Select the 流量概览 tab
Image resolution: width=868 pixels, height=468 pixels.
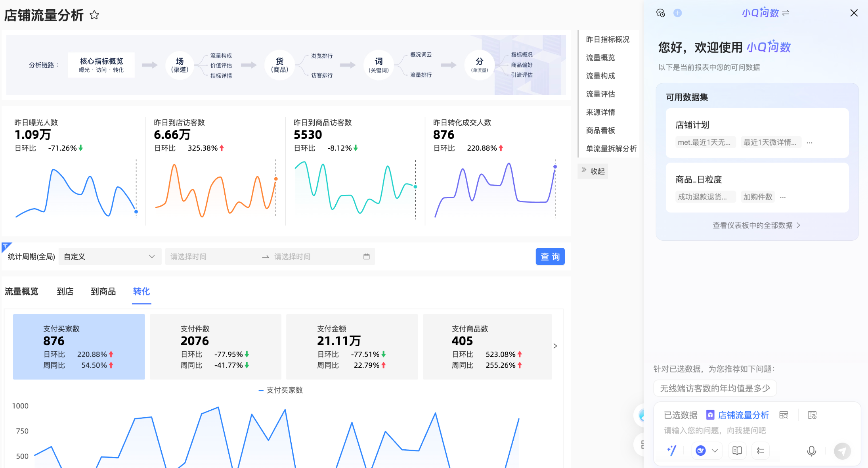coord(21,292)
